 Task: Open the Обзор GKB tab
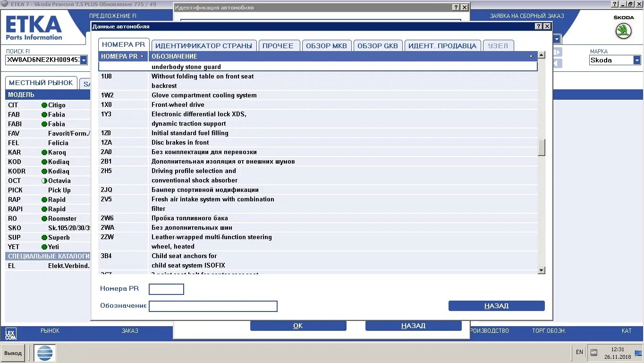tap(378, 46)
